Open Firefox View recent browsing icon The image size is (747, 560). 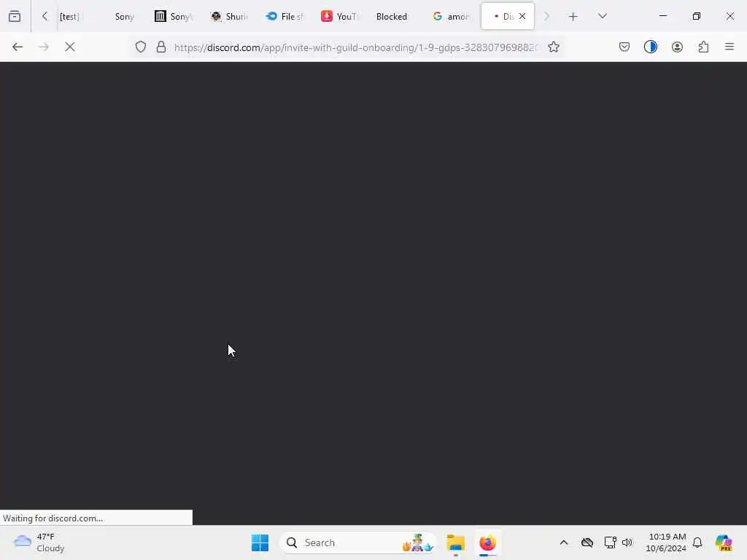pos(15,16)
